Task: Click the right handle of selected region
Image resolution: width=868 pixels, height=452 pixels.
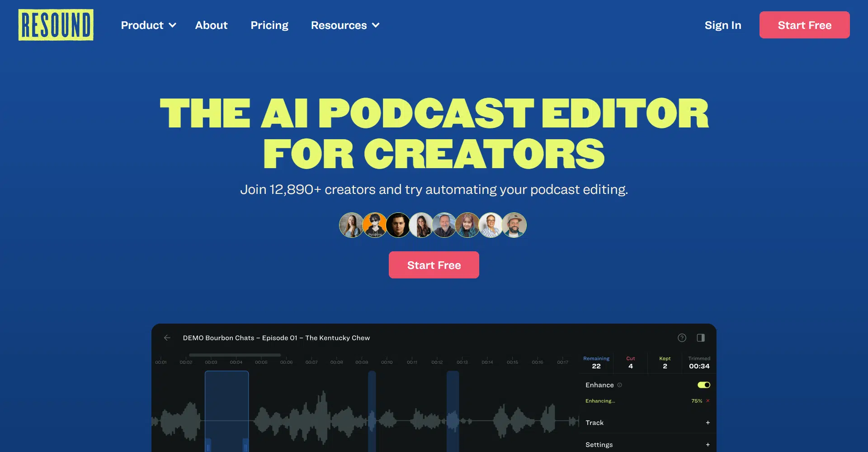Action: point(245,445)
